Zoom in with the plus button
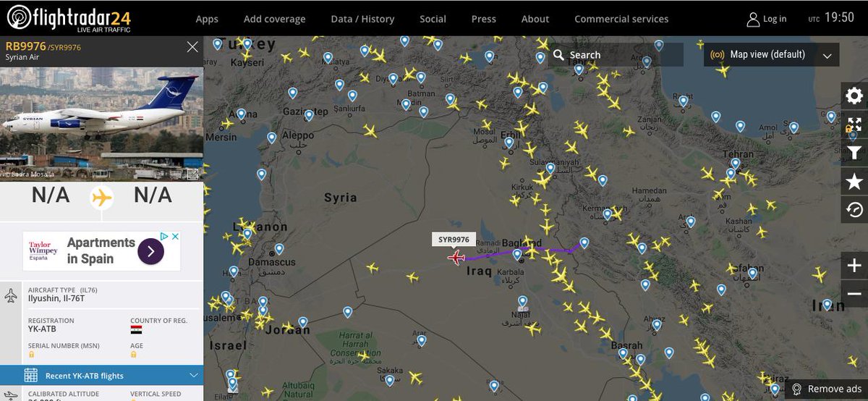This screenshot has height=401, width=868. point(854,266)
